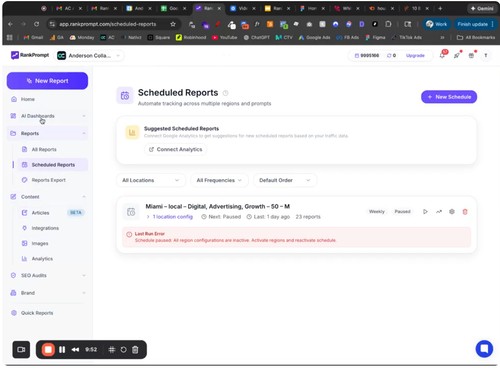Viewport: 500px width, 369px height.
Task: Click the Upgrade link
Action: (415, 55)
